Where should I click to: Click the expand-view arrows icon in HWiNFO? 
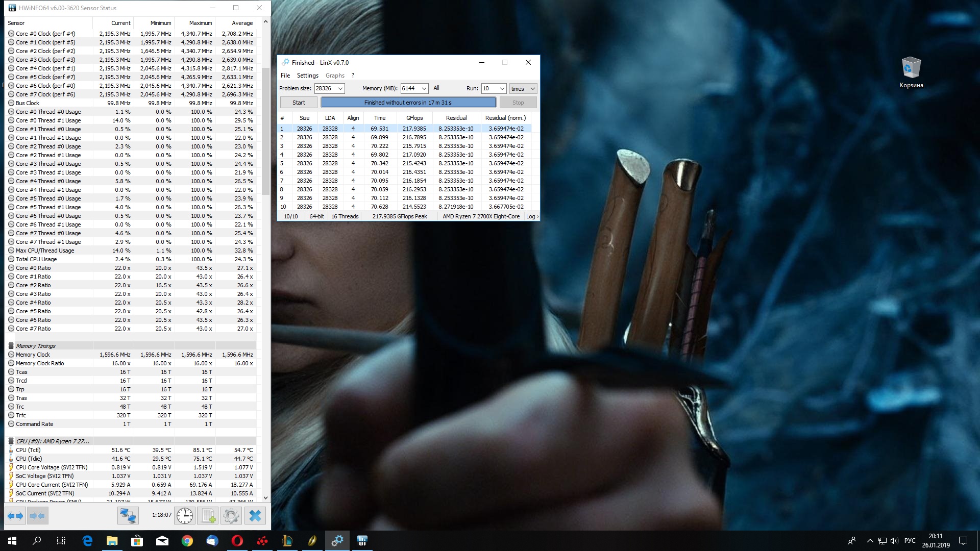pyautogui.click(x=15, y=516)
